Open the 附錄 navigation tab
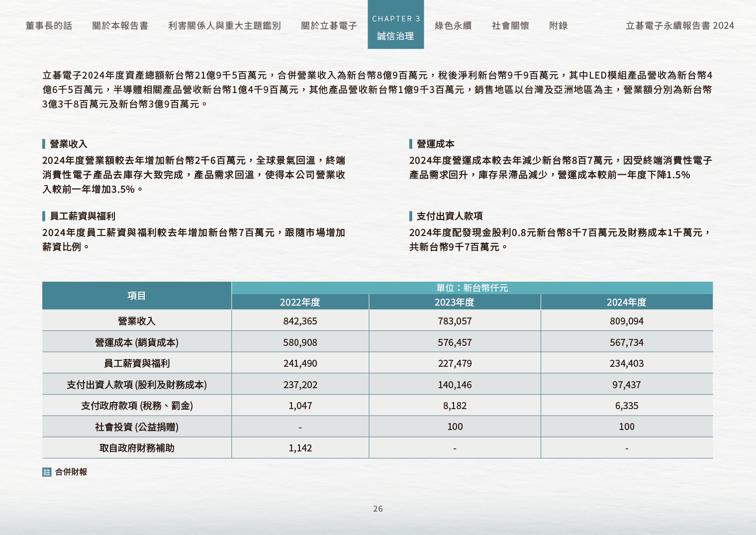 [x=558, y=25]
